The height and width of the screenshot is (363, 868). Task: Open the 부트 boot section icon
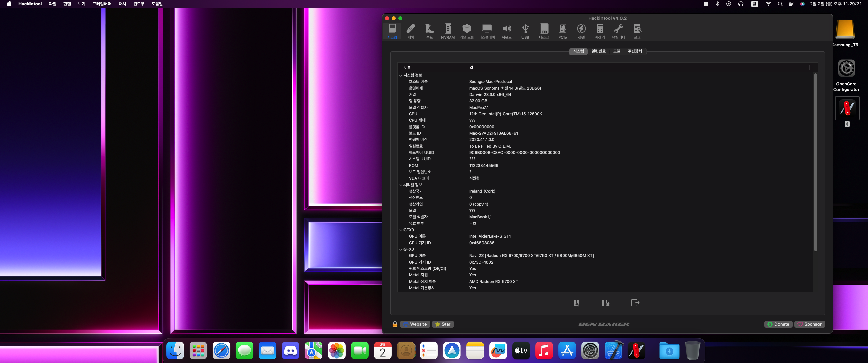pos(429,31)
